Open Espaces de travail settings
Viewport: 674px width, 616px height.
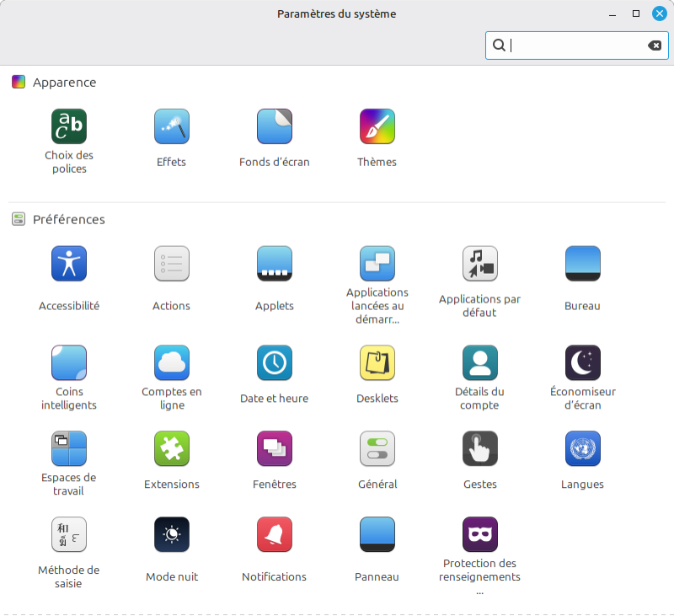(x=69, y=448)
